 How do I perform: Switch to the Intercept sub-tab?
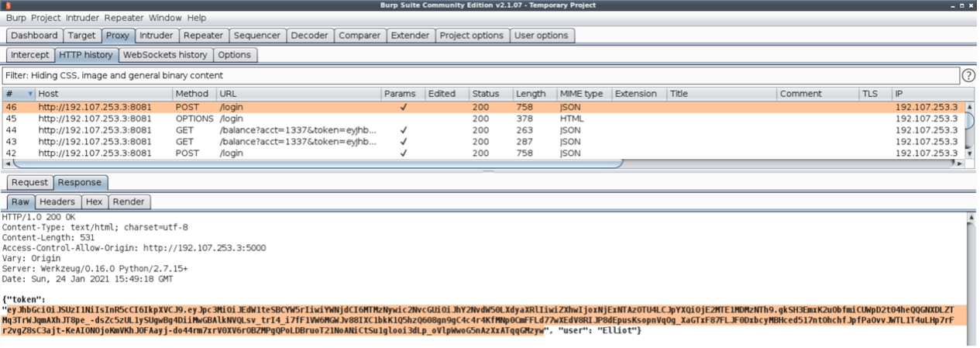(30, 55)
